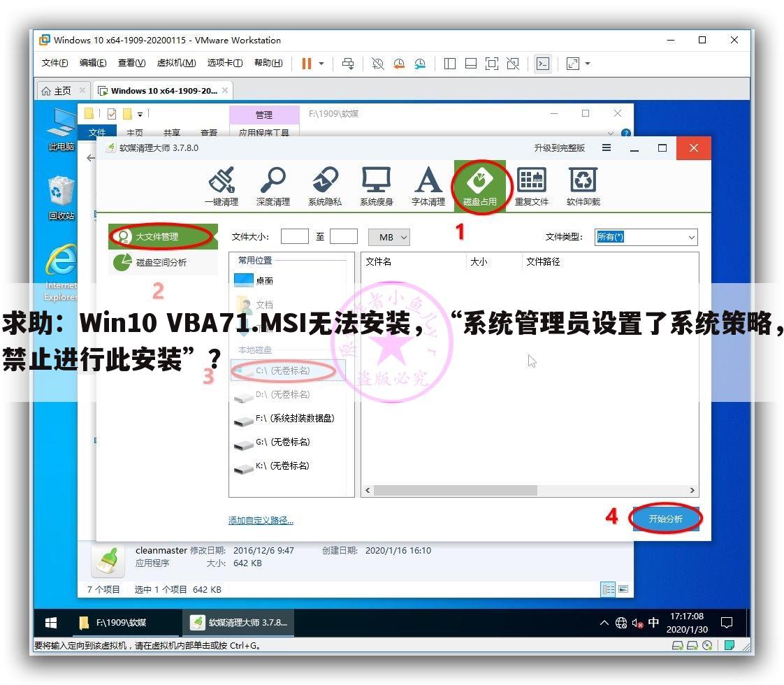Click the results list horizontal scrollbar
This screenshot has height=685, width=784.
coord(456,491)
